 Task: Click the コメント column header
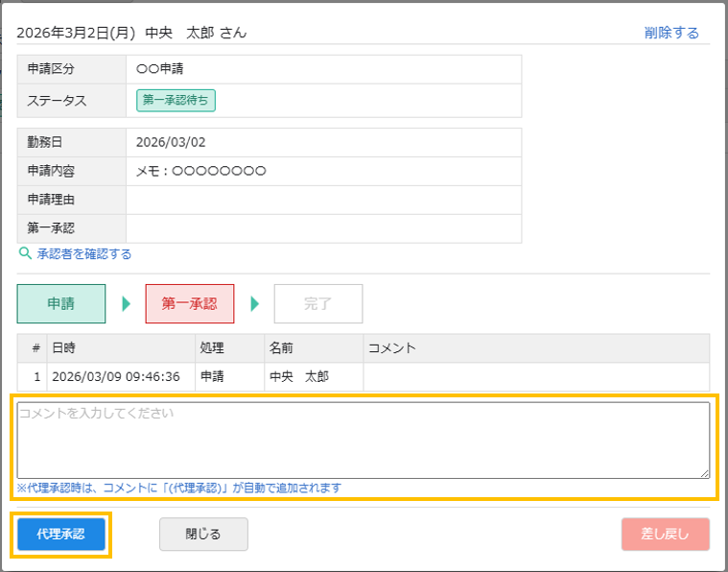click(x=536, y=348)
